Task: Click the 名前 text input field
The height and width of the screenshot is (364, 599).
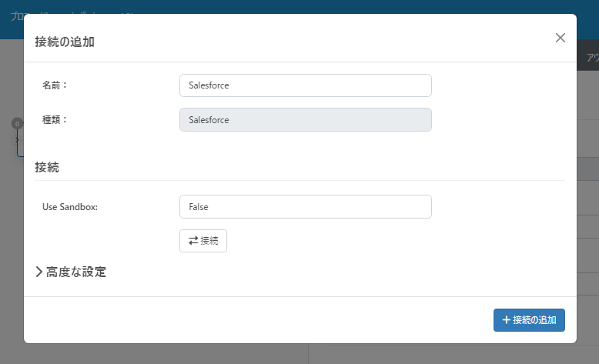Action: click(x=305, y=85)
